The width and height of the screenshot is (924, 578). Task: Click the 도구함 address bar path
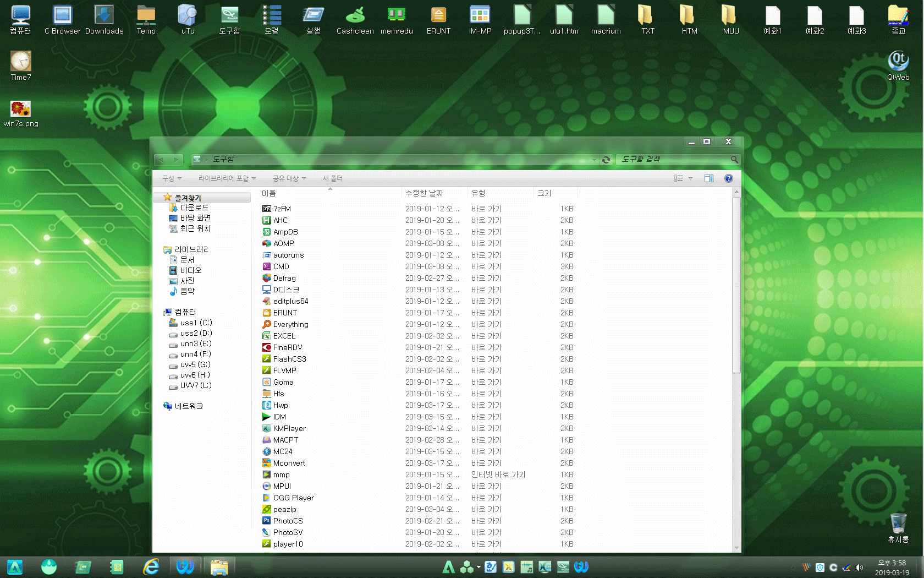[x=223, y=159]
